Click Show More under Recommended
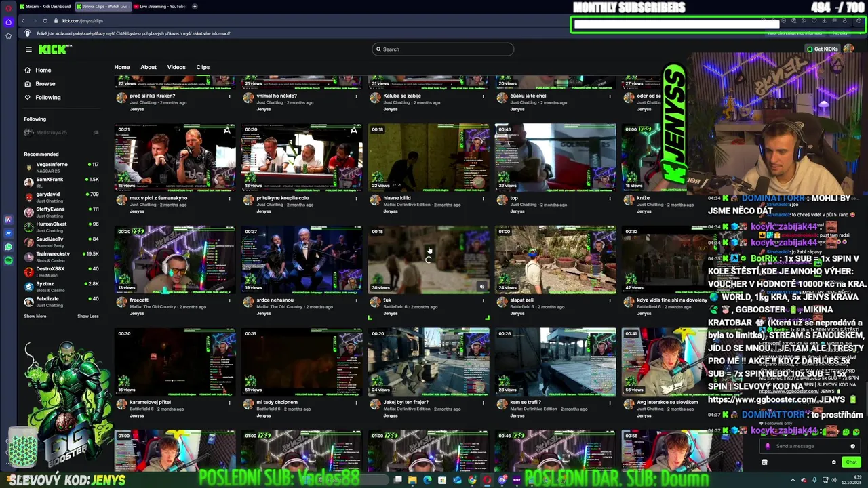The image size is (868, 488). coord(35,316)
